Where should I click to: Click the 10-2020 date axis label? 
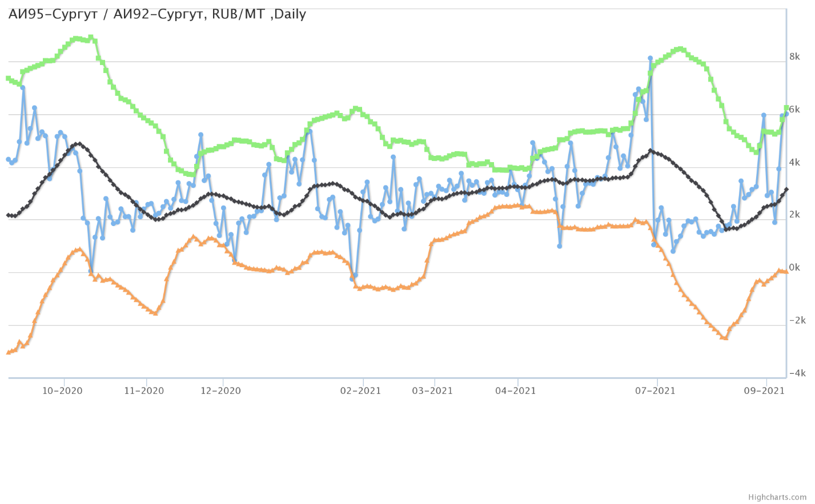(62, 391)
